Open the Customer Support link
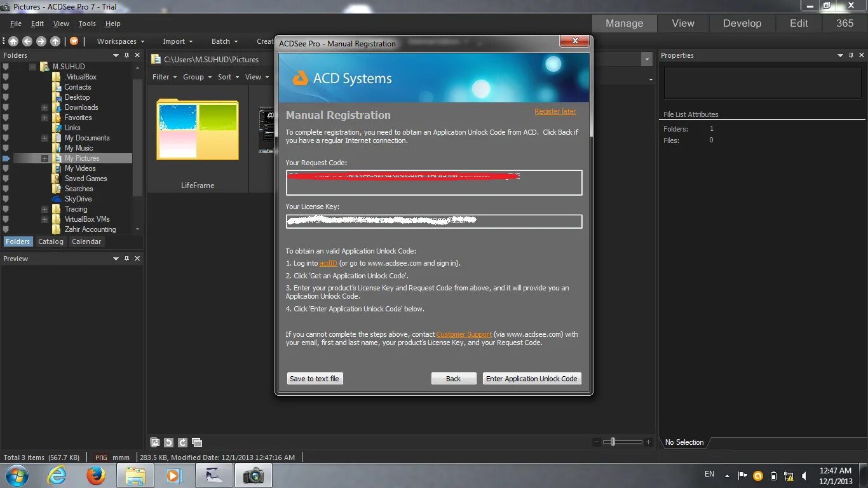The height and width of the screenshot is (488, 868). click(x=464, y=334)
